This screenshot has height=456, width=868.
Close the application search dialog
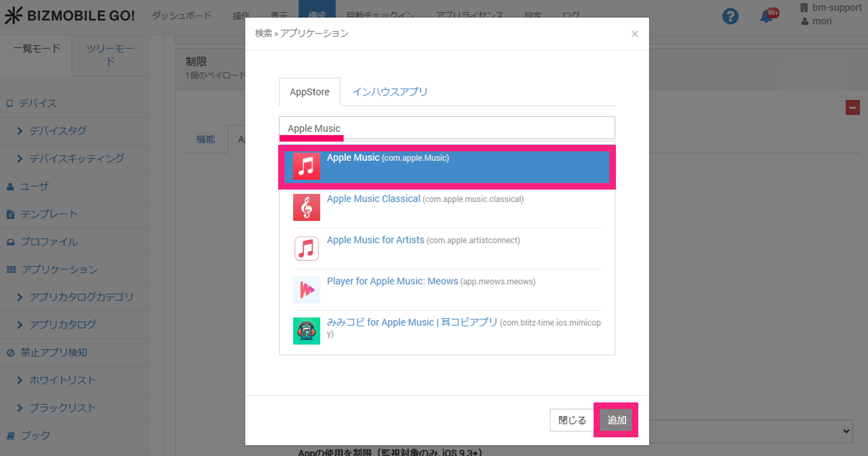coord(634,34)
